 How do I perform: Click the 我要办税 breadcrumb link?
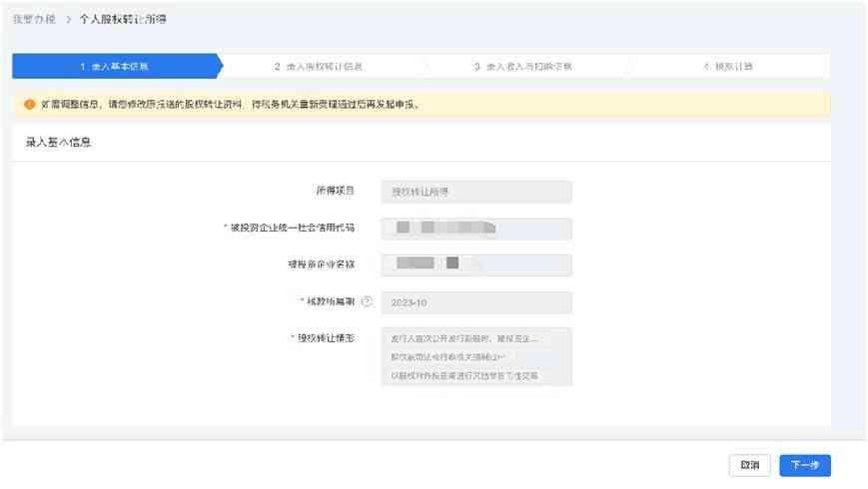coord(34,19)
